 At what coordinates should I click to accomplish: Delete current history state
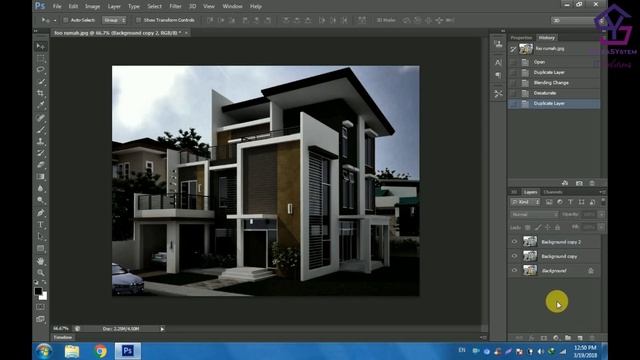coord(592,183)
